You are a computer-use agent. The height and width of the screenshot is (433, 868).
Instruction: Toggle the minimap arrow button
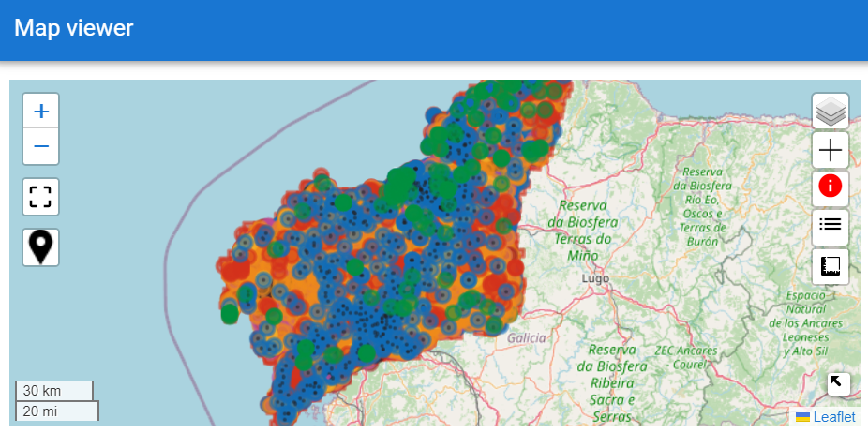(838, 383)
